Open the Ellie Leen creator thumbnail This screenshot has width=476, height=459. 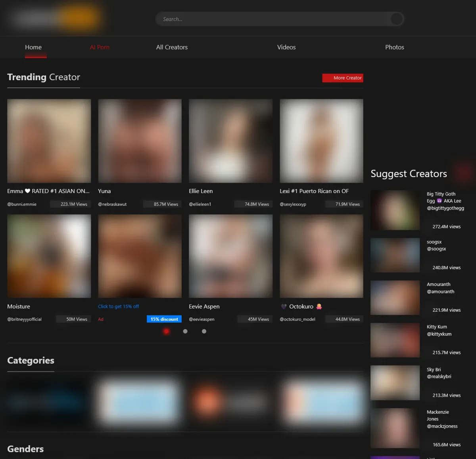[230, 141]
